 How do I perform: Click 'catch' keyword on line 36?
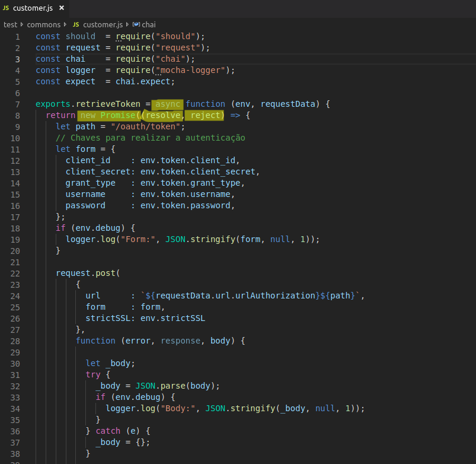[108, 431]
